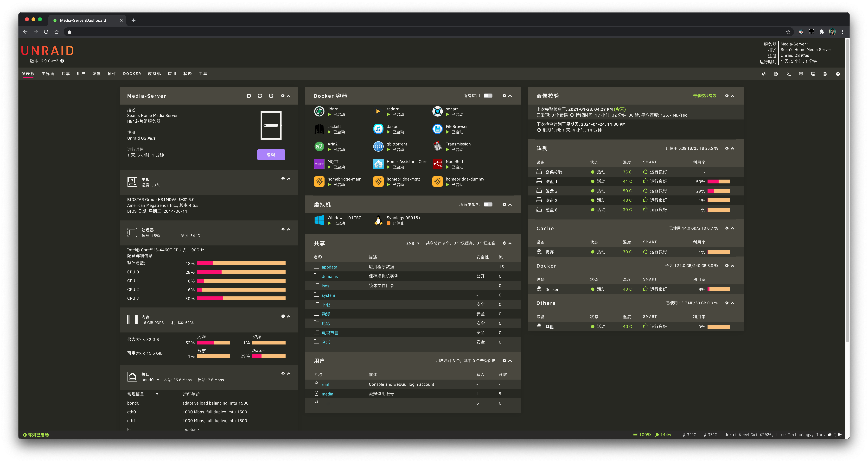Click the qbittorrent container icon

click(x=378, y=146)
